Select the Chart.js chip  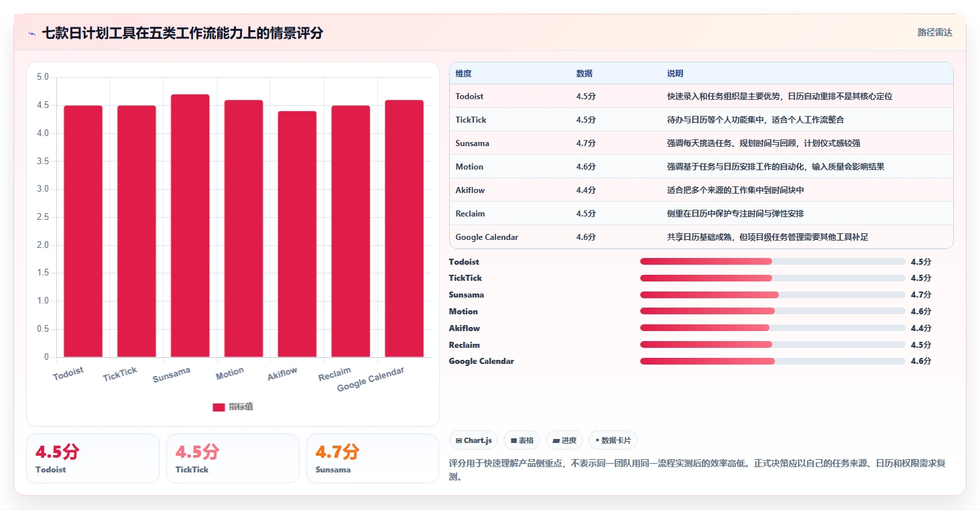click(x=473, y=440)
